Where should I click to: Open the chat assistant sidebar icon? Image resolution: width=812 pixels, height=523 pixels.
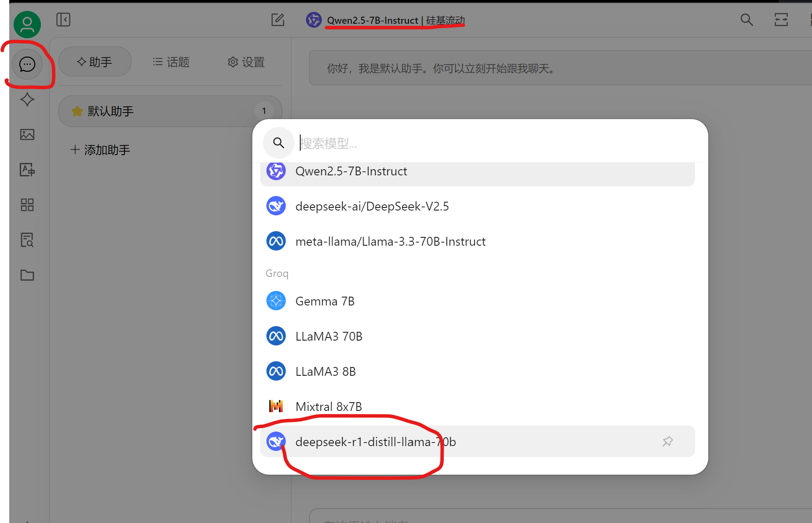[27, 64]
